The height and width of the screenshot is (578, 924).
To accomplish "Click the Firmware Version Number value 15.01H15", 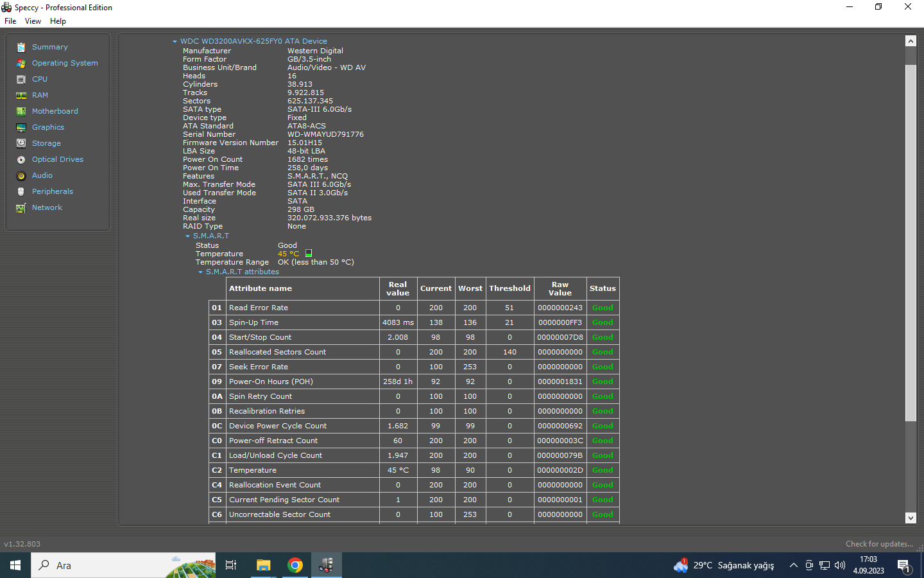I will 305,143.
